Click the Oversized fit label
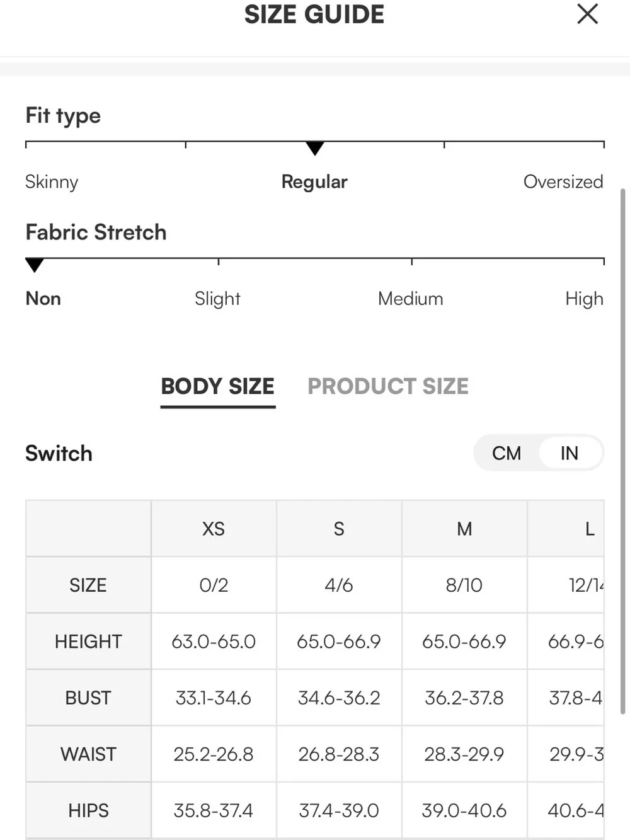The image size is (630, 840). point(563,181)
